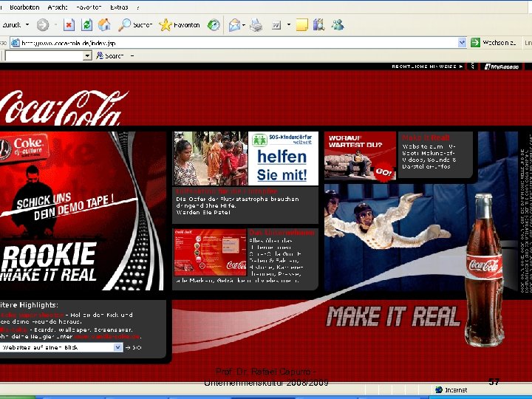Image resolution: width=532 pixels, height=399 pixels.
Task: Open the Extras menu
Action: coord(119,7)
